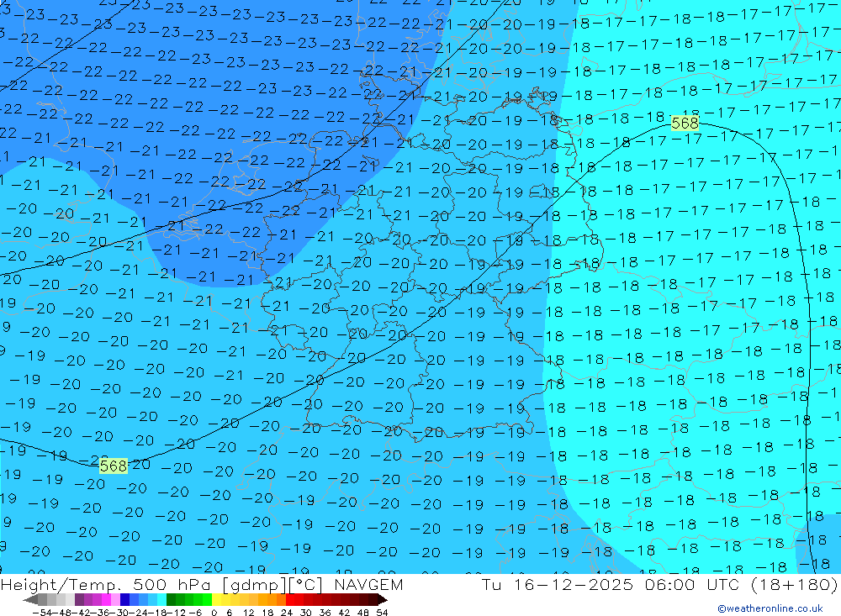
Task: Click the gray arrow at the legend's left end
Action: 30,600
